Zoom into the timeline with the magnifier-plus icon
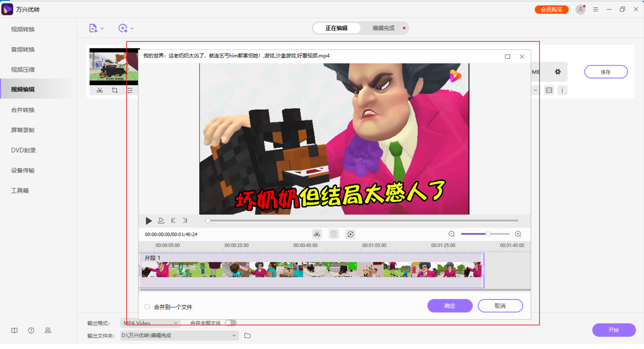The image size is (644, 349). [518, 234]
